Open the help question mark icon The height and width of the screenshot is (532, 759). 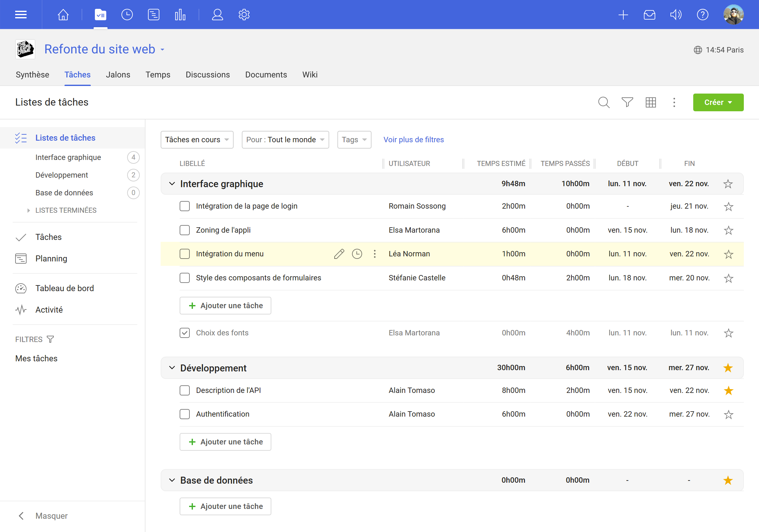tap(702, 15)
